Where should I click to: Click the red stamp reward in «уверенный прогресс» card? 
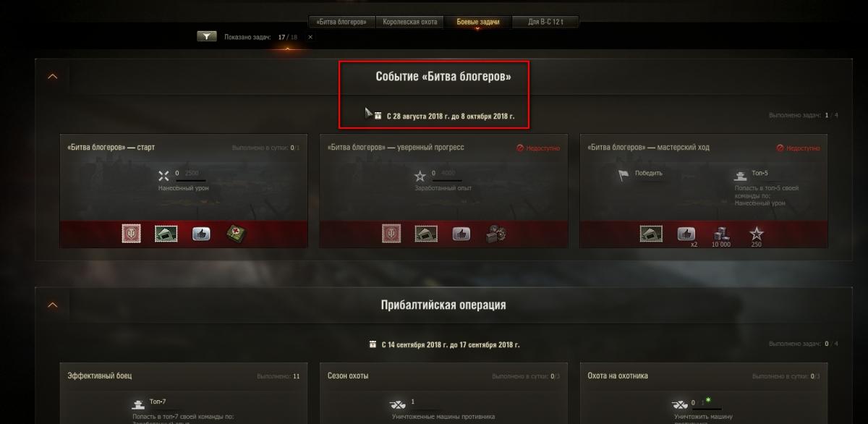[391, 234]
